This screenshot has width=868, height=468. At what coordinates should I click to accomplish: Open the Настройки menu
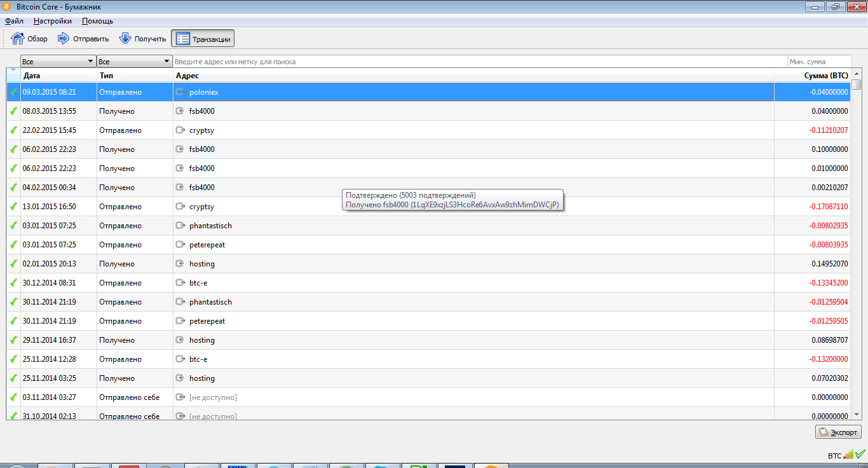coord(53,21)
